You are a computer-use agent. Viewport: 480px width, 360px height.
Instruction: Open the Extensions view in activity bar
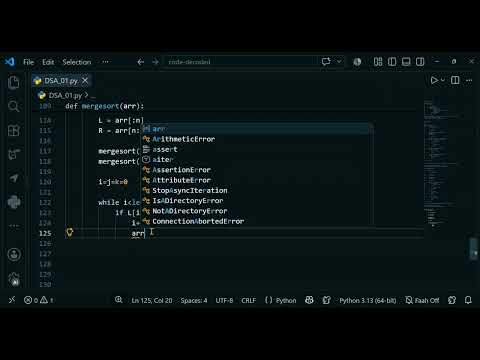pyautogui.click(x=14, y=130)
